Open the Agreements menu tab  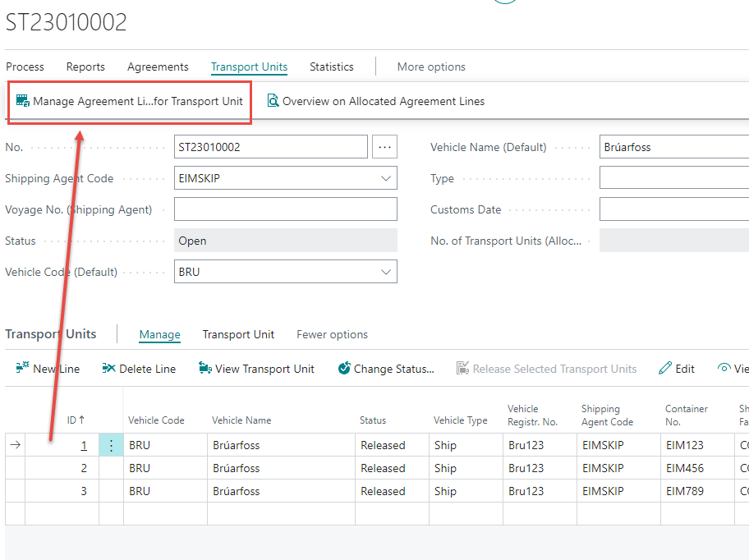point(158,67)
